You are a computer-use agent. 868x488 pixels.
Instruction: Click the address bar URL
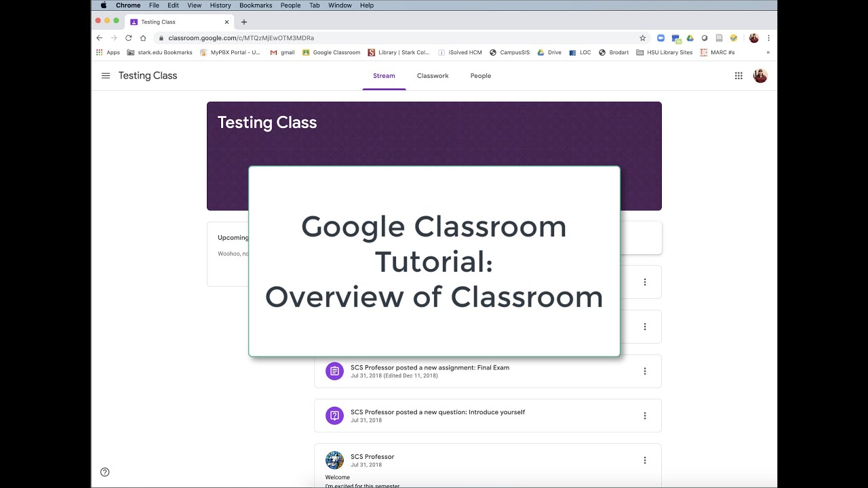pyautogui.click(x=241, y=38)
